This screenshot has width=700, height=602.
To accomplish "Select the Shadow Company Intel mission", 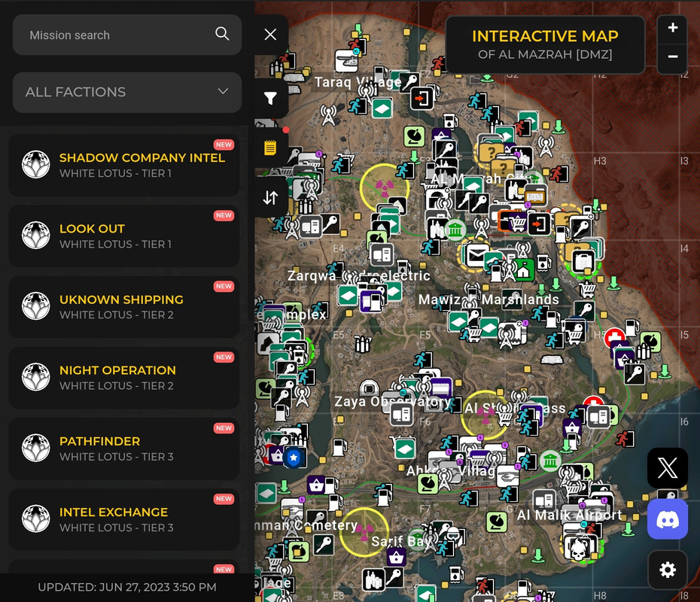I will click(124, 165).
